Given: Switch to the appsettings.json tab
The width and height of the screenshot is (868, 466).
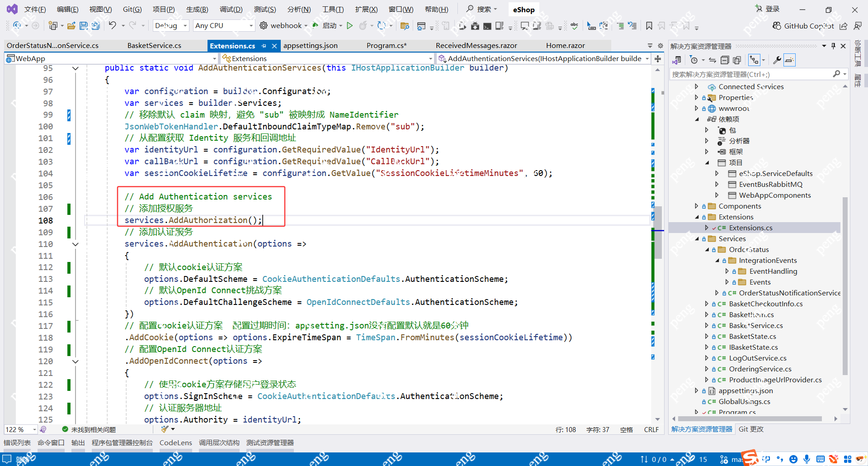Looking at the screenshot, I should 310,46.
